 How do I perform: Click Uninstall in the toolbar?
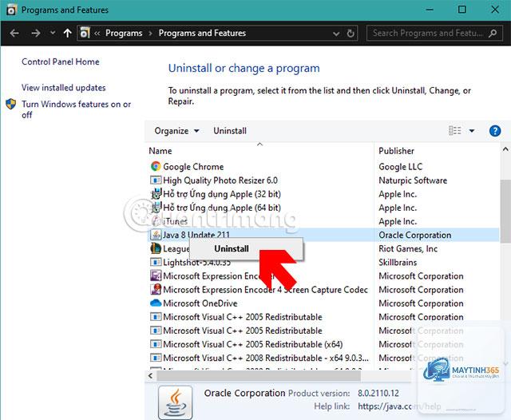tap(230, 131)
